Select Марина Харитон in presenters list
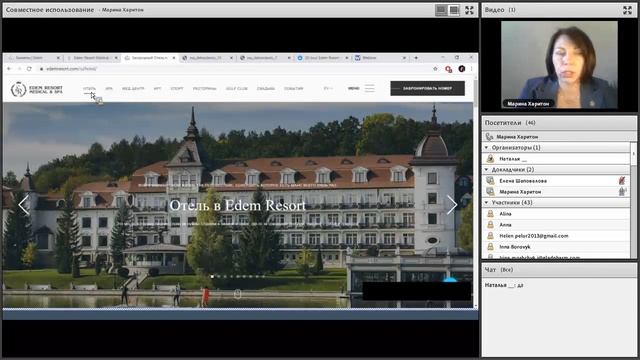640x360 pixels. point(557,191)
